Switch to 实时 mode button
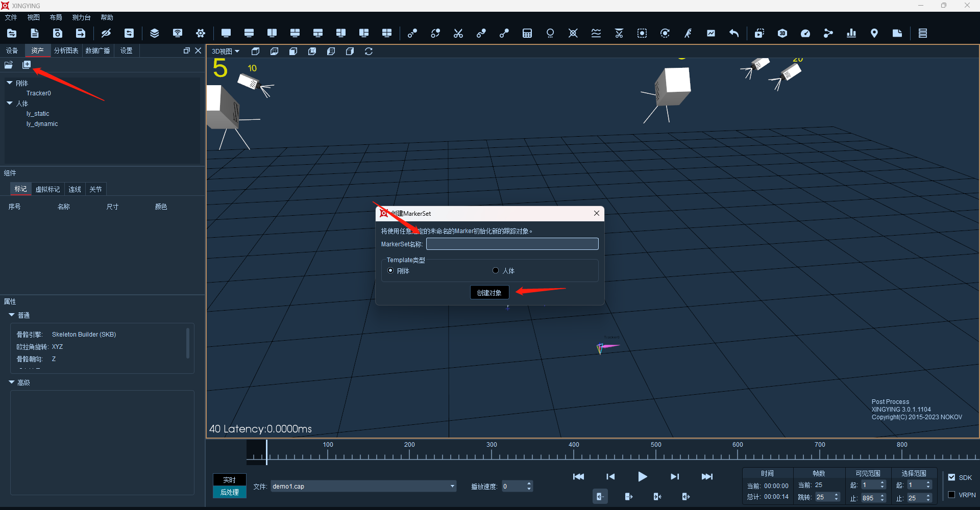This screenshot has width=980, height=510. (x=230, y=480)
